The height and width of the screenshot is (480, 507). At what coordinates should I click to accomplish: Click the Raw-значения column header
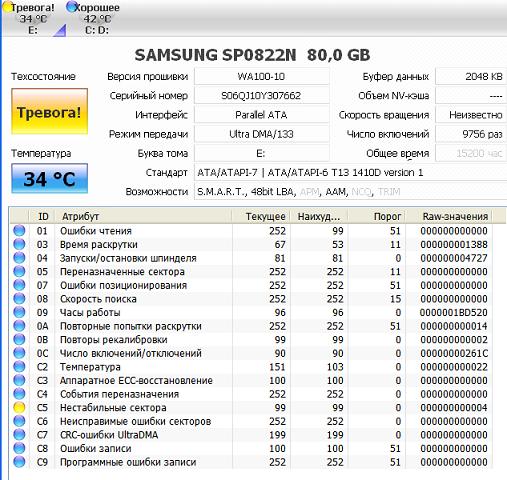(449, 216)
